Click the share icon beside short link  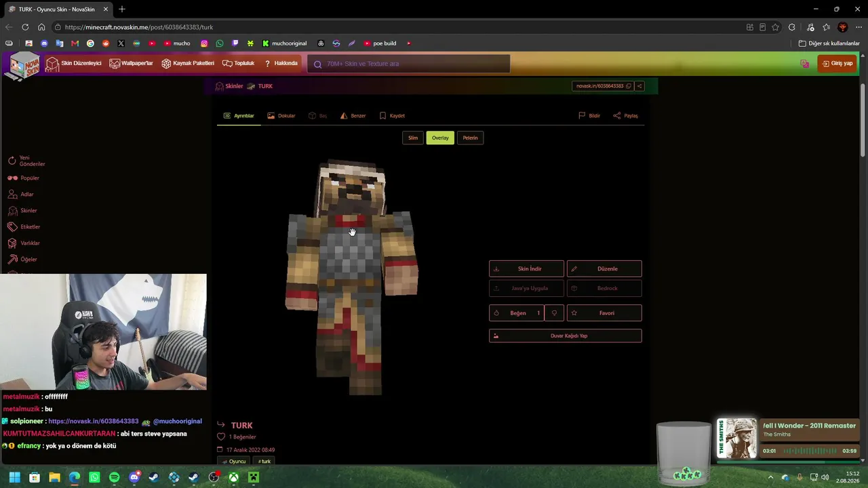639,86
